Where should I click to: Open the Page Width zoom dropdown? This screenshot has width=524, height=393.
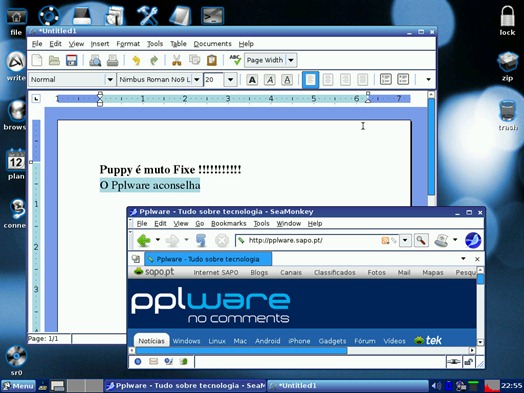(x=291, y=60)
